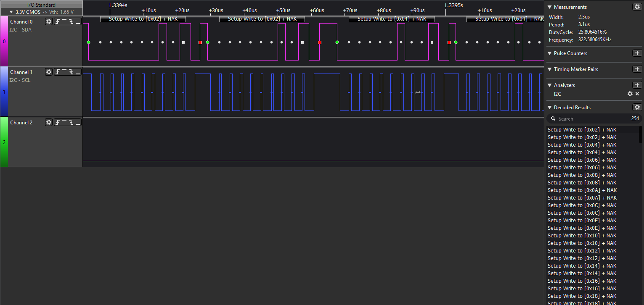
Task: Collapse the Pulse Counters panel
Action: (x=549, y=53)
